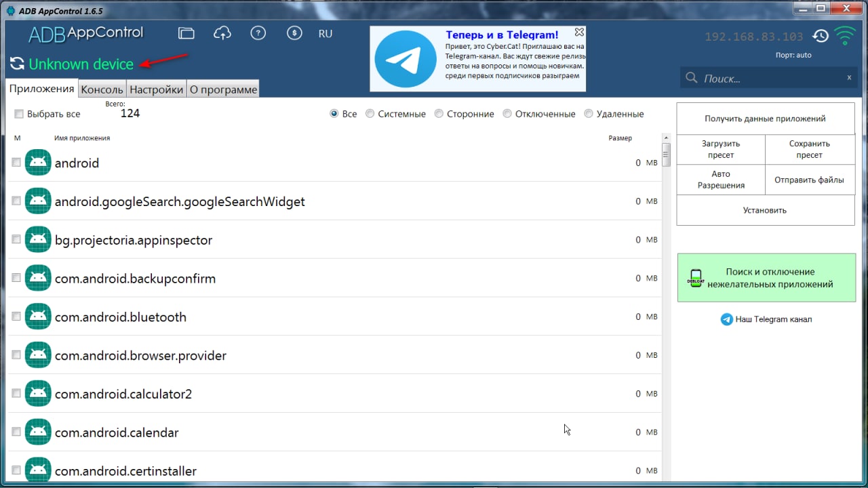Screen dimensions: 868x488
Task: Click Отправить файлы button
Action: click(810, 180)
